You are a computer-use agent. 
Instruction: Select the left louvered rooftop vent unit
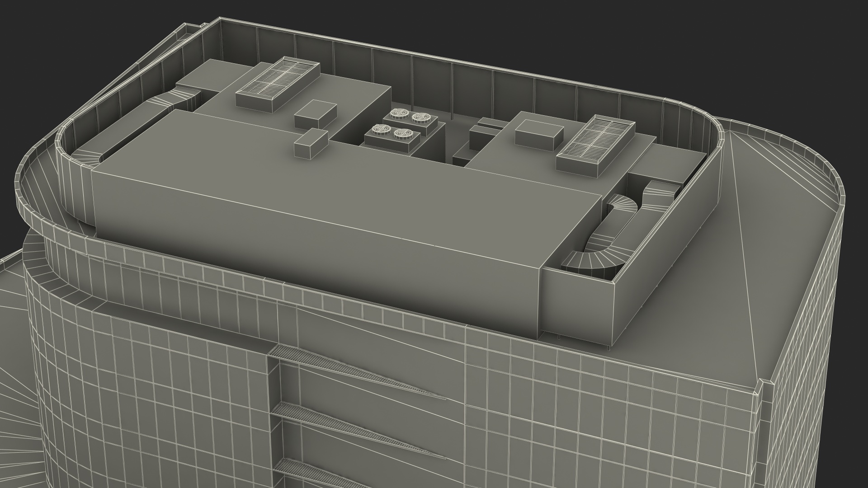(x=278, y=84)
